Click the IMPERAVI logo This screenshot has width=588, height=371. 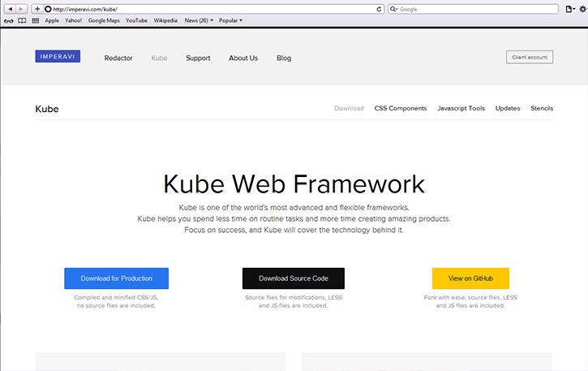point(58,56)
